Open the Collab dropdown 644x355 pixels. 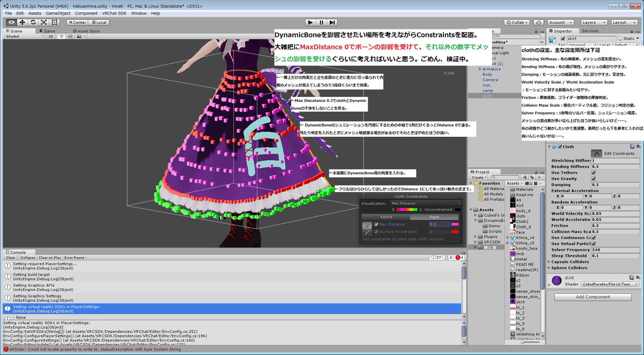pos(518,23)
